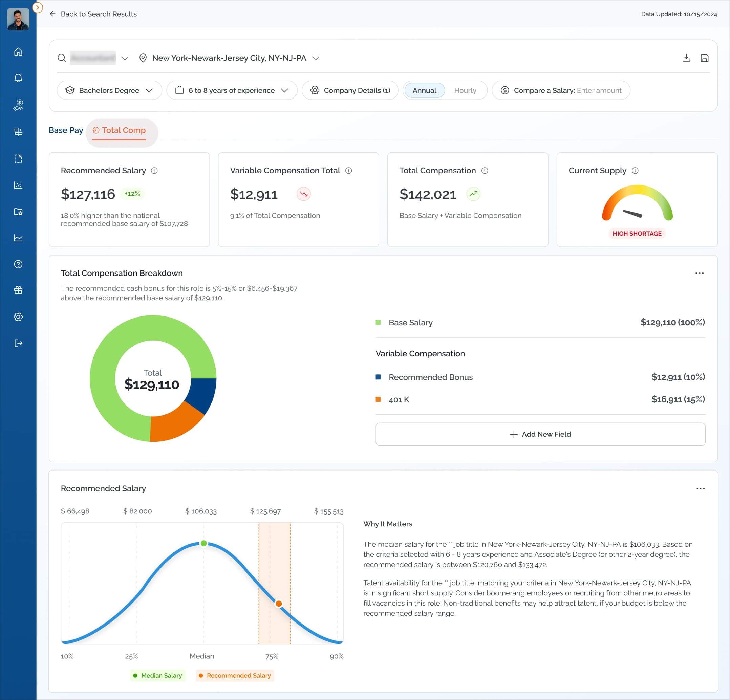
Task: Open the Bachelors Degree dropdown
Action: [109, 90]
